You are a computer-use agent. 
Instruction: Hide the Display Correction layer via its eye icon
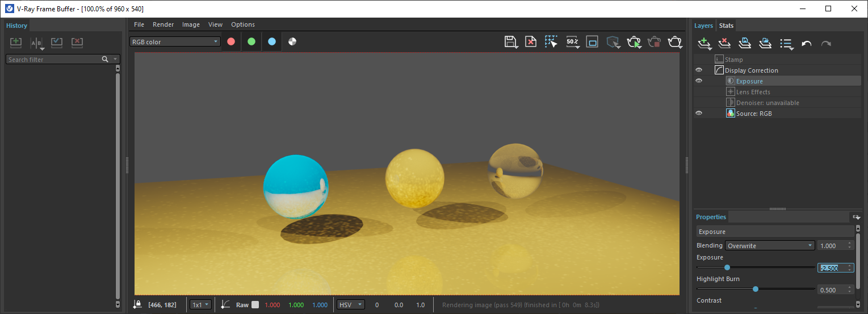(x=699, y=70)
